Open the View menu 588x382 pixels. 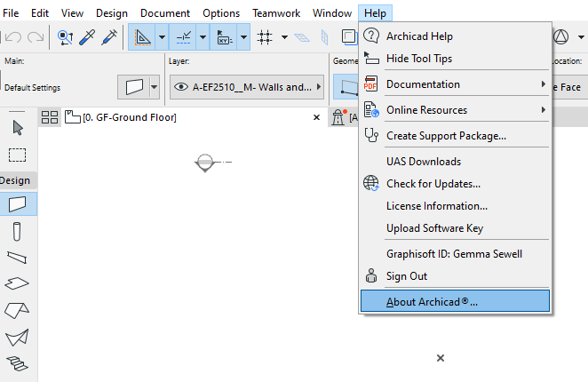tap(72, 13)
